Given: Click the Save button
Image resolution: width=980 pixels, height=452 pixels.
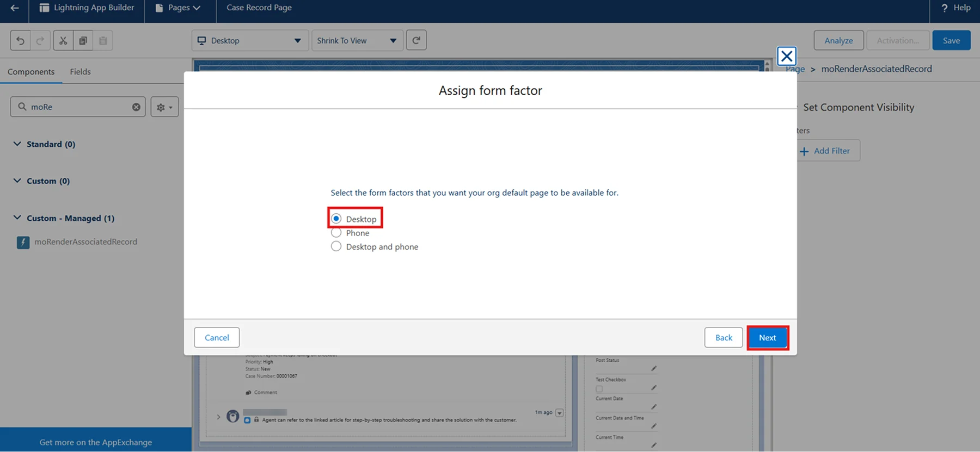Looking at the screenshot, I should tap(951, 40).
